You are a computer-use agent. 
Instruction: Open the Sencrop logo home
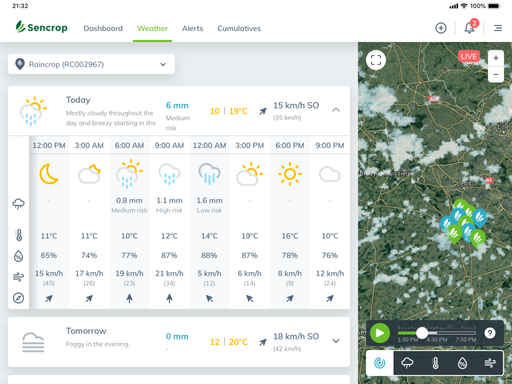42,27
